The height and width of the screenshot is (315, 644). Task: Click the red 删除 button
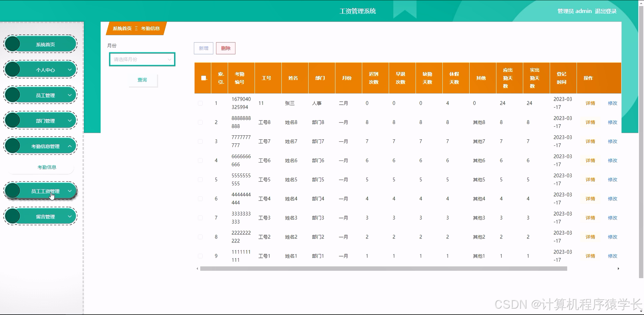[226, 48]
